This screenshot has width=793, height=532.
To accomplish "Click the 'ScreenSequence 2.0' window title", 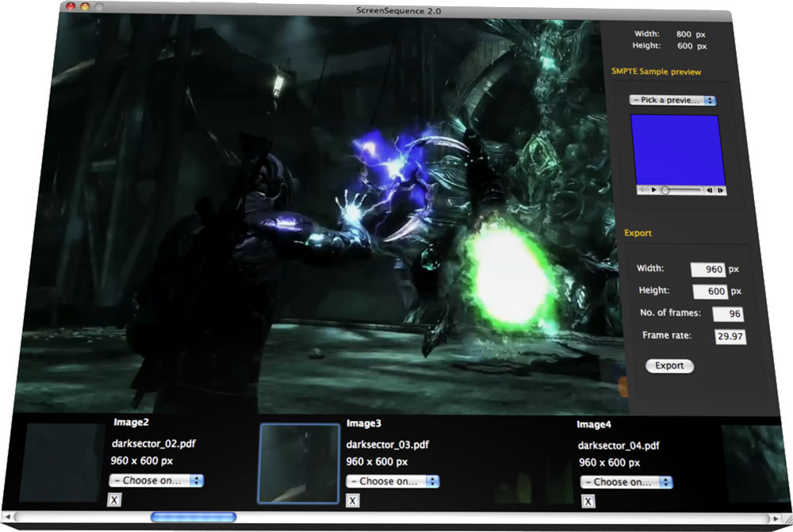I will click(x=399, y=10).
